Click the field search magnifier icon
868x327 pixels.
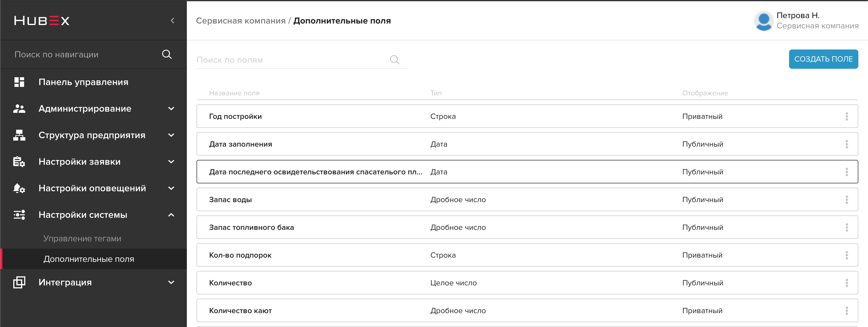[395, 60]
